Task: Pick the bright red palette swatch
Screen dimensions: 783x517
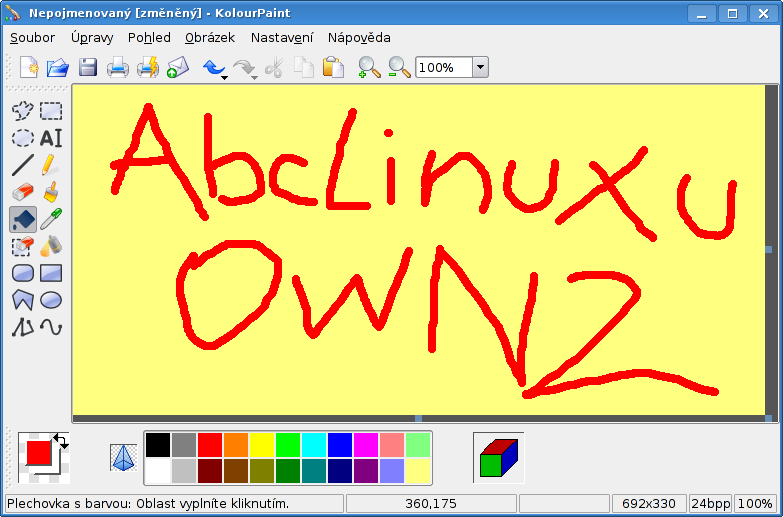Action: [210, 445]
